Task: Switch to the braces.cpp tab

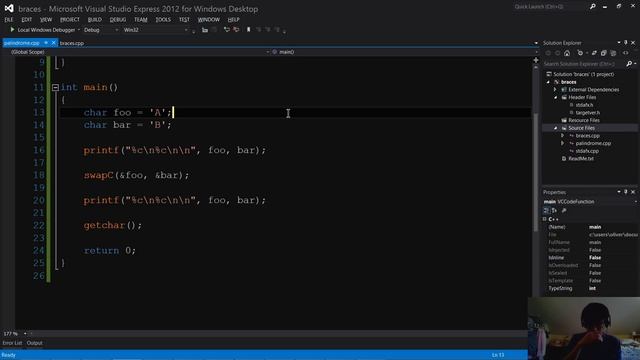Action: click(x=72, y=43)
